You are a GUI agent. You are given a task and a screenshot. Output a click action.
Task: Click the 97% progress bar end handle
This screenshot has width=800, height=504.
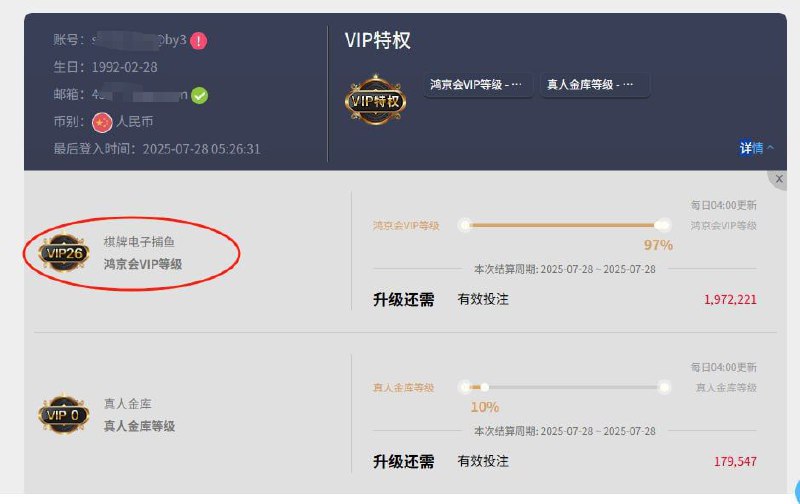[x=663, y=225]
